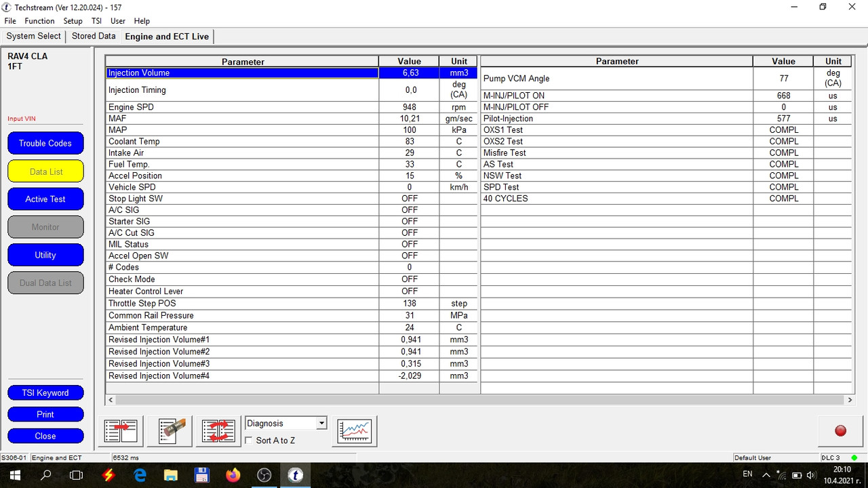Click the Utility button
The image size is (868, 488).
pos(45,255)
